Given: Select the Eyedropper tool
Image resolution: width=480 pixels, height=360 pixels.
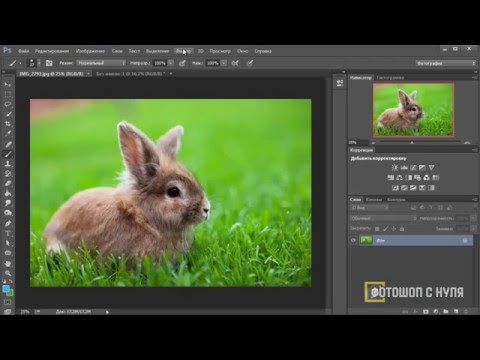Looking at the screenshot, I should (x=8, y=134).
